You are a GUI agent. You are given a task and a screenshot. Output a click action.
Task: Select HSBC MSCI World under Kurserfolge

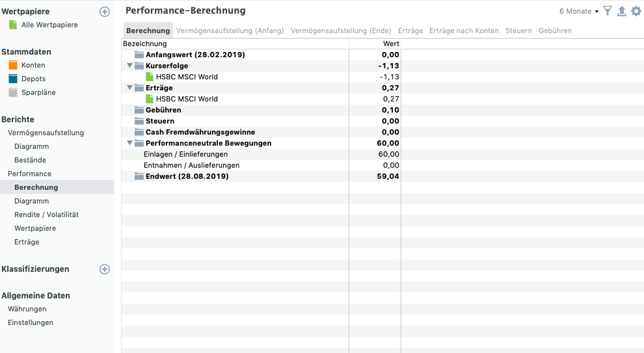187,77
